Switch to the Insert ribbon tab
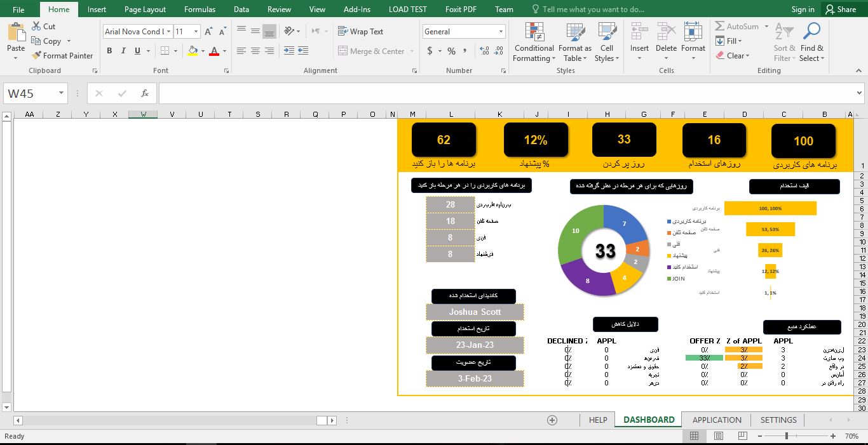Screen dimensions: 868x445 [x=97, y=10]
